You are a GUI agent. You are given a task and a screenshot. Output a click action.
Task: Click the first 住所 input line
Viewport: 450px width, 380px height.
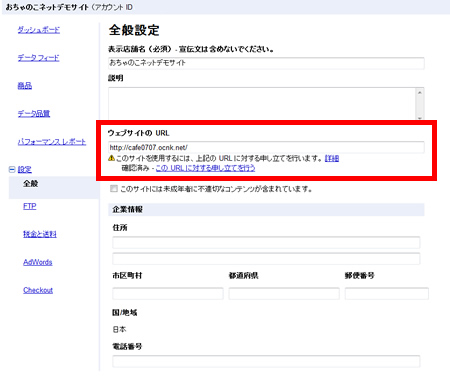266,243
